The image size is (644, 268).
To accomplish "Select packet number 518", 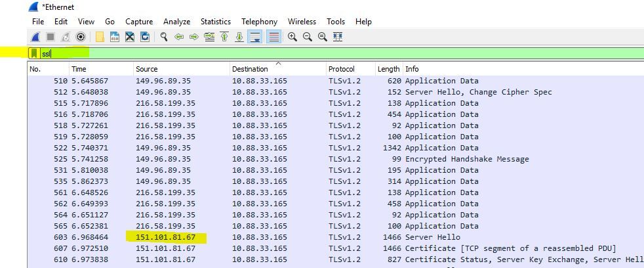I will click(x=336, y=125).
